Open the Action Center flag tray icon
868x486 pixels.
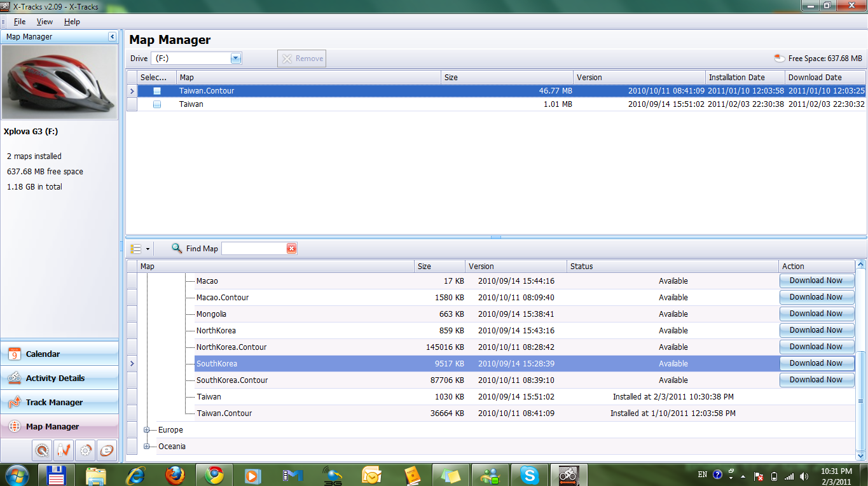tap(759, 476)
